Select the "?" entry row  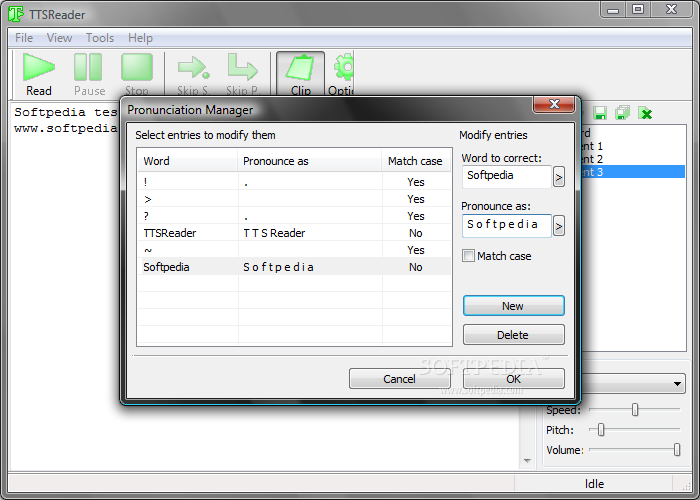[295, 216]
